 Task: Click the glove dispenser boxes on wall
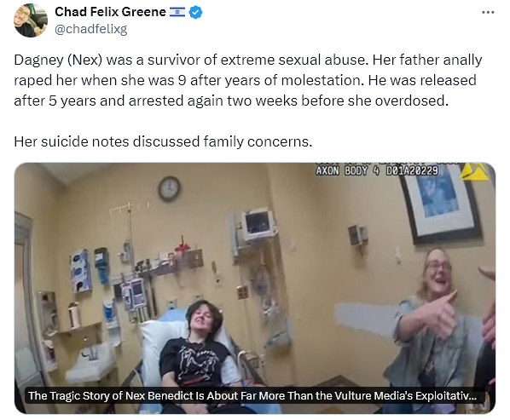tap(80, 272)
